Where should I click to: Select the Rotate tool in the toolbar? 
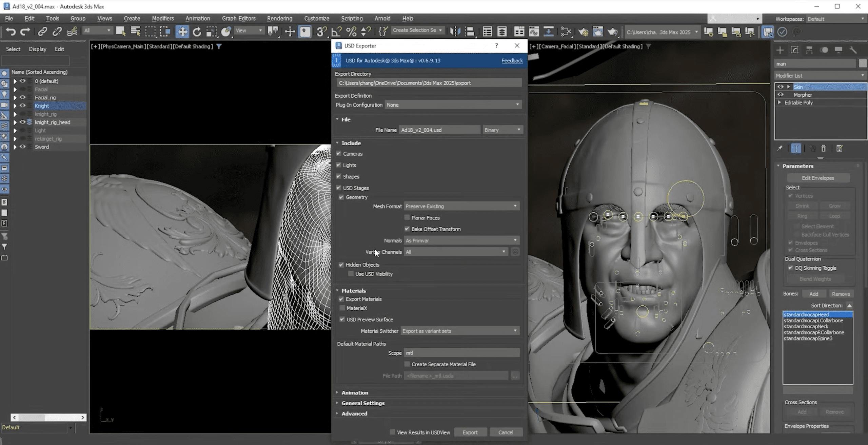coord(197,32)
